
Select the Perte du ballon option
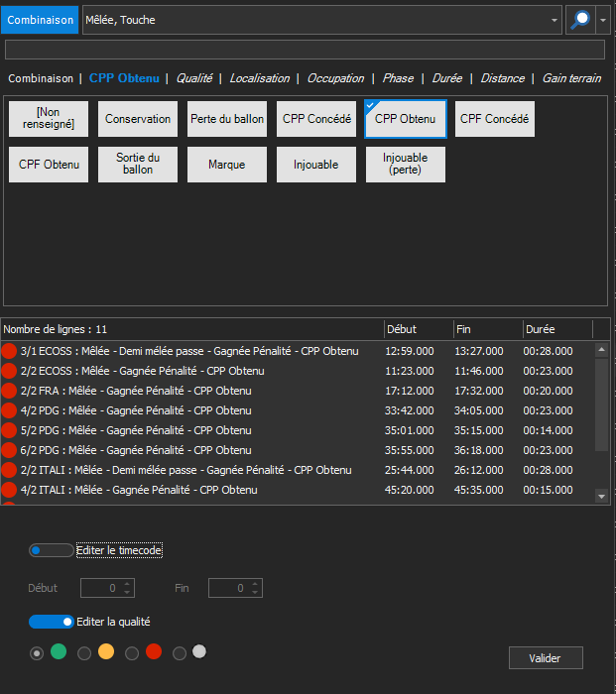coord(227,119)
